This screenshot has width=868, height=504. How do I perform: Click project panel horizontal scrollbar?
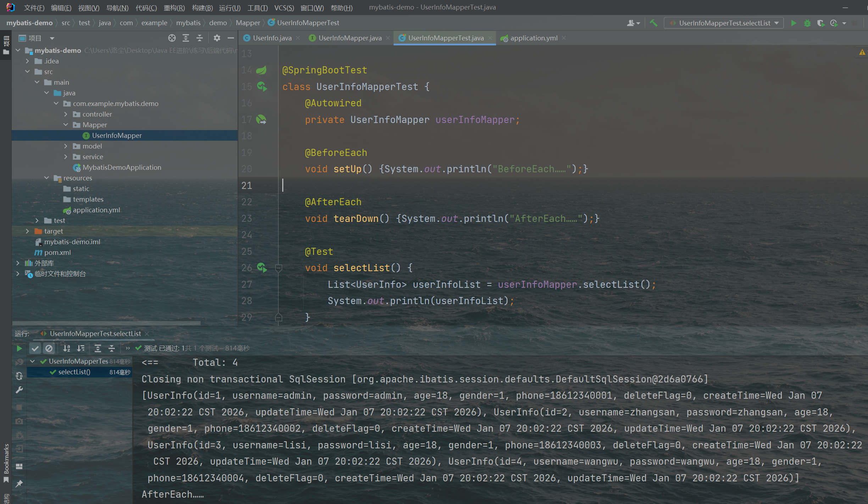pos(106,323)
